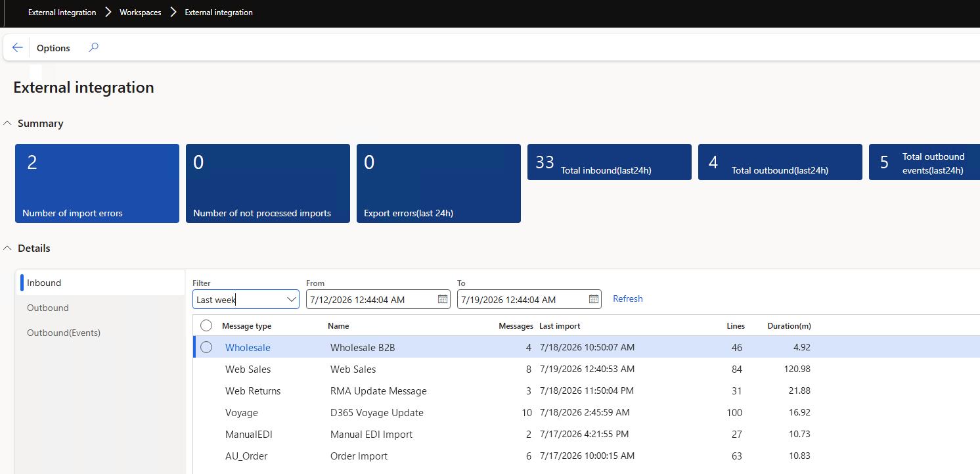Open Total outbound(last24h) tile
The width and height of the screenshot is (980, 474).
(780, 162)
